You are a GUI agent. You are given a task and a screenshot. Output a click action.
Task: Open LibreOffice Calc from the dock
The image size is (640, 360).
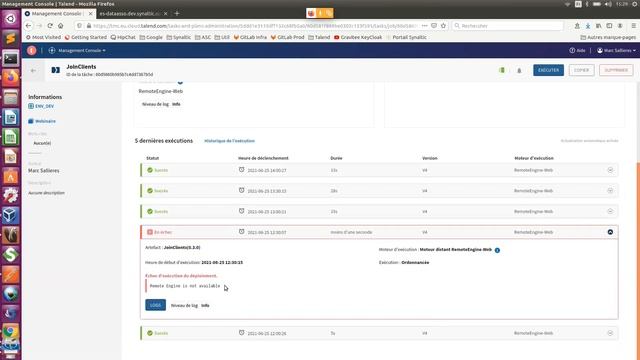point(11,137)
